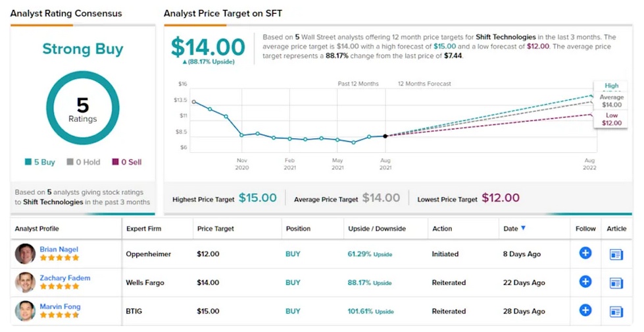Open Brian Nagel analyst profile link
Image resolution: width=644 pixels, height=332 pixels.
pyautogui.click(x=58, y=249)
